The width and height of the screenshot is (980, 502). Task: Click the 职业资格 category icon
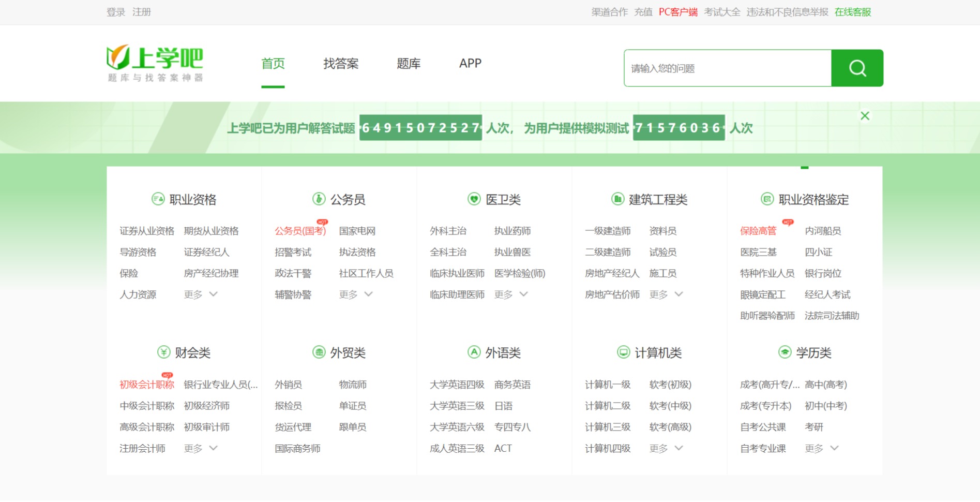click(158, 199)
